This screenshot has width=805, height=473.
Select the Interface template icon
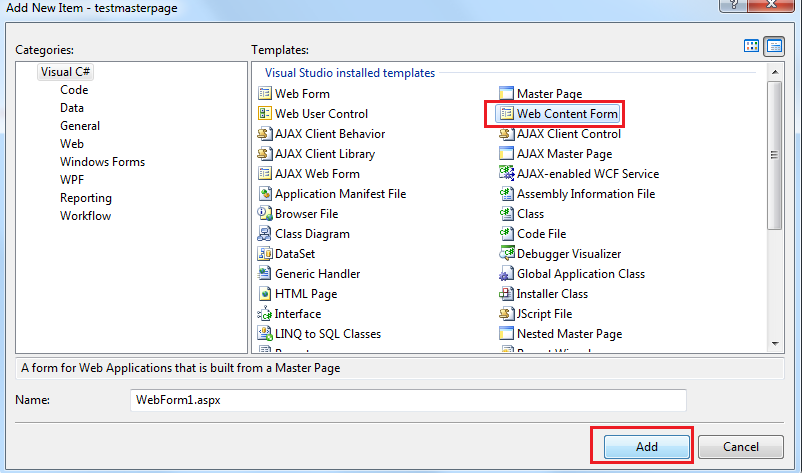pyautogui.click(x=265, y=314)
